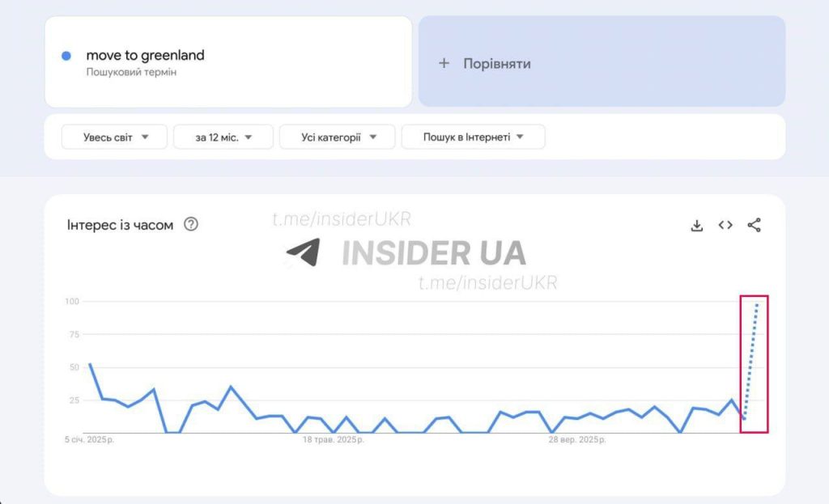829x504 pixels.
Task: Click the blue dot beside move to greenland
Action: point(66,56)
